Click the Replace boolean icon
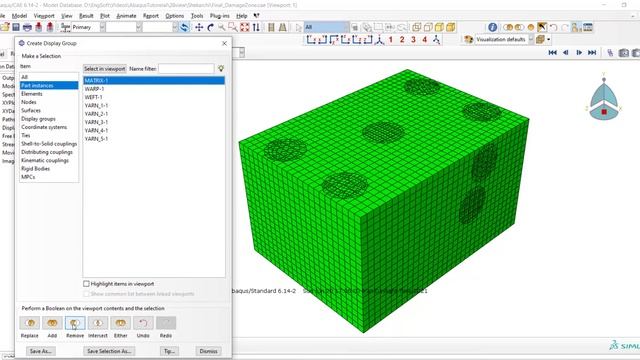This screenshot has height=360, width=640. coord(30,323)
